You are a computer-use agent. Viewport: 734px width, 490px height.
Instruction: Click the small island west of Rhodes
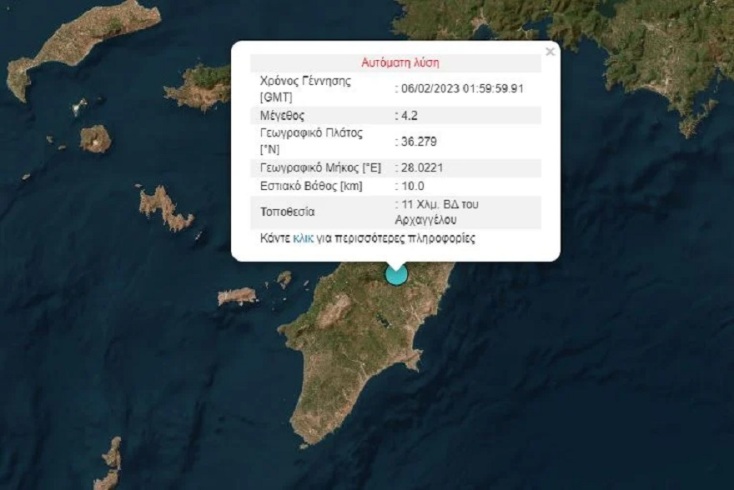click(x=237, y=297)
